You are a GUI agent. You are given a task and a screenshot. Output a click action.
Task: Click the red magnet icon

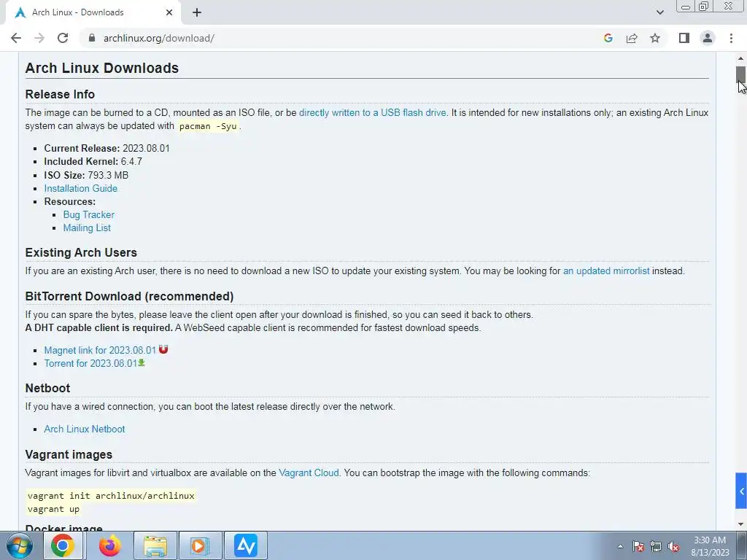coord(163,349)
